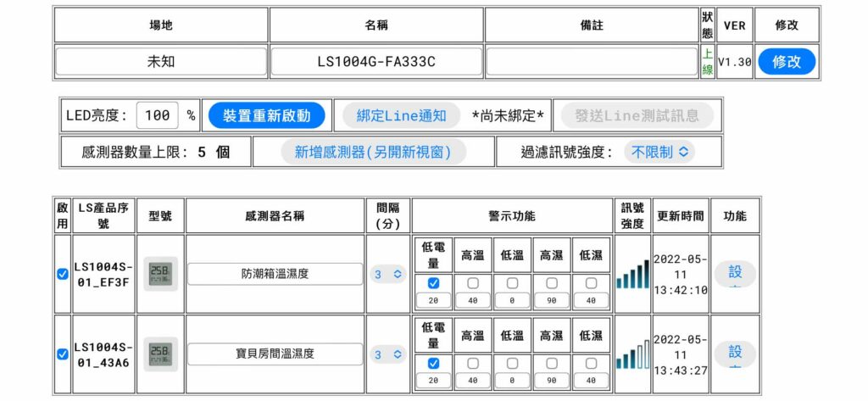Open the 過濾訊號強度 dropdown showing 不限制

659,152
